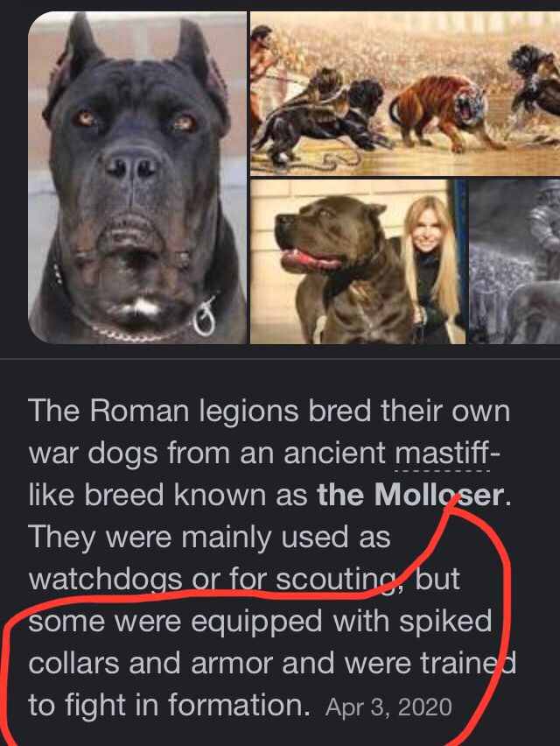Open the partially visible gray armored image
The height and width of the screenshot is (746, 560).
(x=514, y=261)
